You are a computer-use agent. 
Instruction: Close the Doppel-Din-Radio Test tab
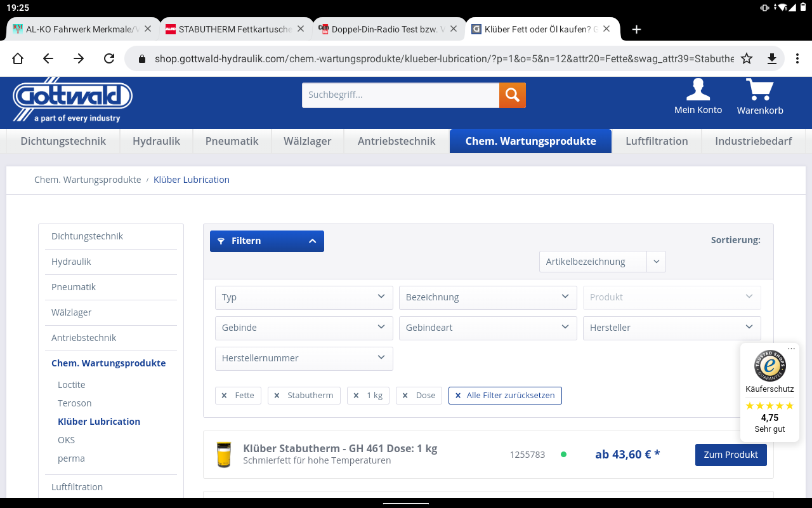pos(454,29)
